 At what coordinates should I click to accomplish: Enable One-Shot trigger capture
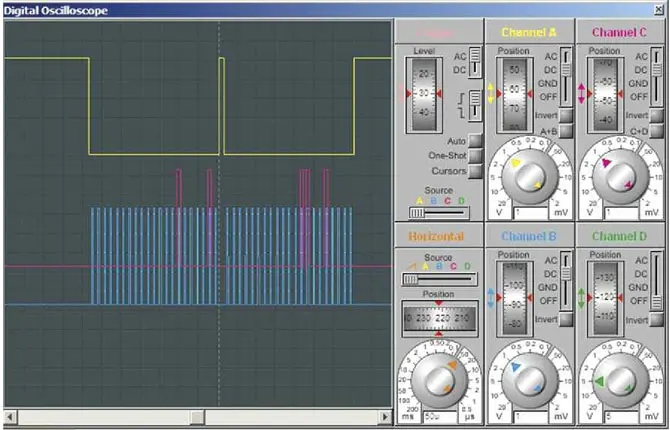pyautogui.click(x=475, y=156)
